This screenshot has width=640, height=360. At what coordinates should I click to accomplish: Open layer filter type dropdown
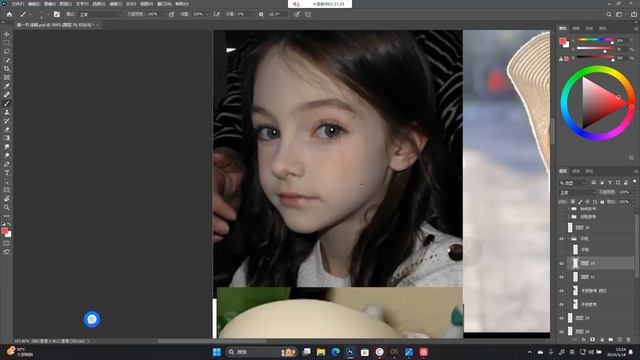(x=573, y=183)
